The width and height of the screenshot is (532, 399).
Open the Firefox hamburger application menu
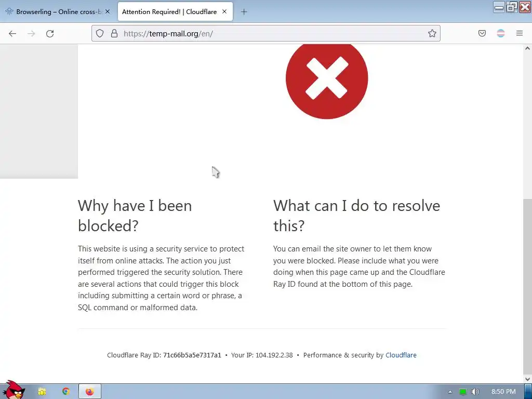point(520,33)
